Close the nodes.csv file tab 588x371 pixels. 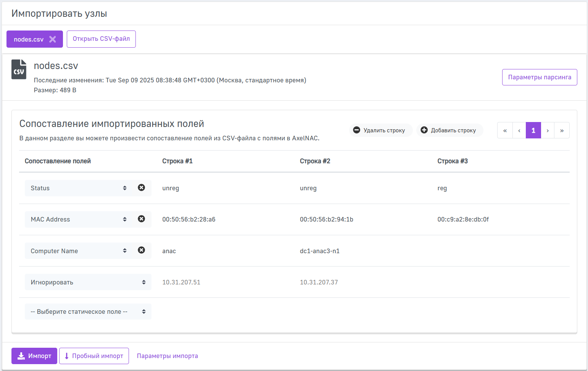click(53, 39)
